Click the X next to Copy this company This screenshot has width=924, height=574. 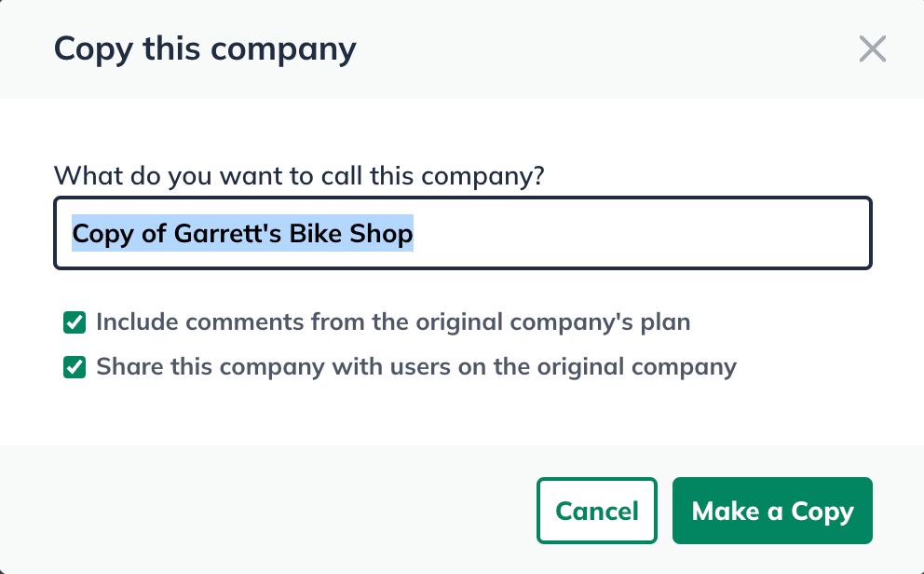(x=872, y=49)
